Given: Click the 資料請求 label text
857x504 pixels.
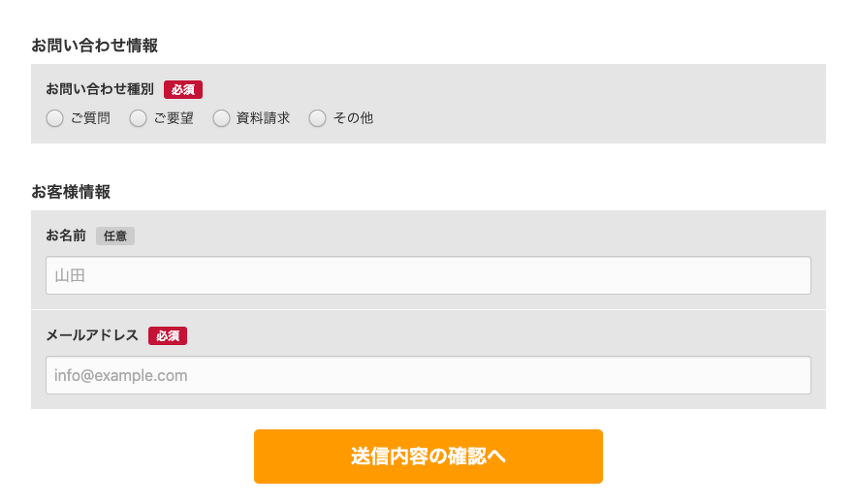Looking at the screenshot, I should (263, 118).
